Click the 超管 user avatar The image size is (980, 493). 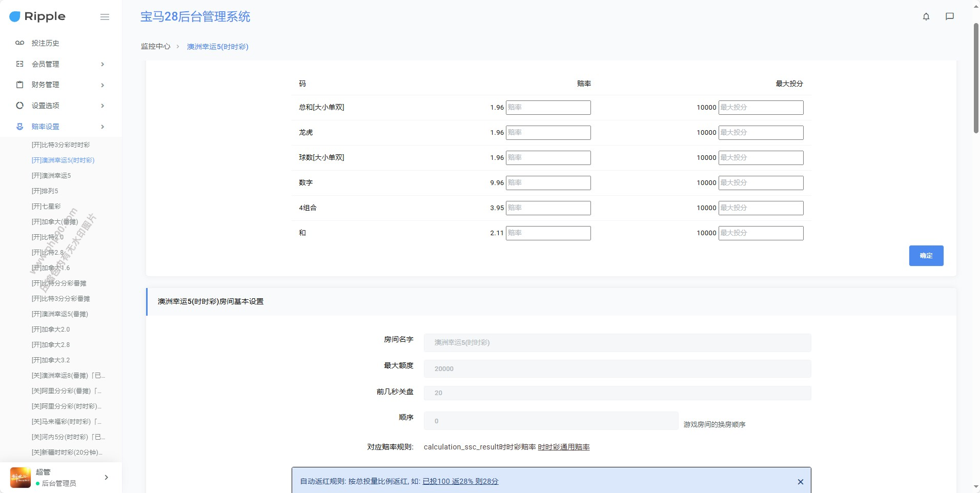point(21,477)
